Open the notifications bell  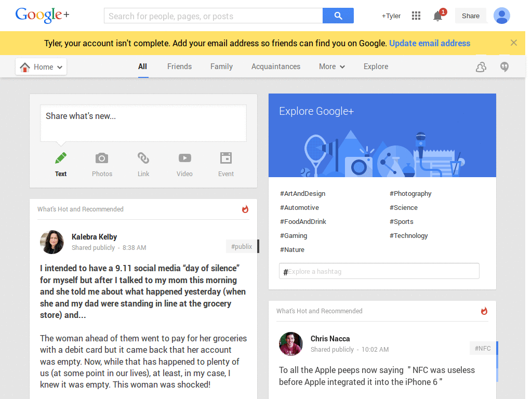point(438,16)
